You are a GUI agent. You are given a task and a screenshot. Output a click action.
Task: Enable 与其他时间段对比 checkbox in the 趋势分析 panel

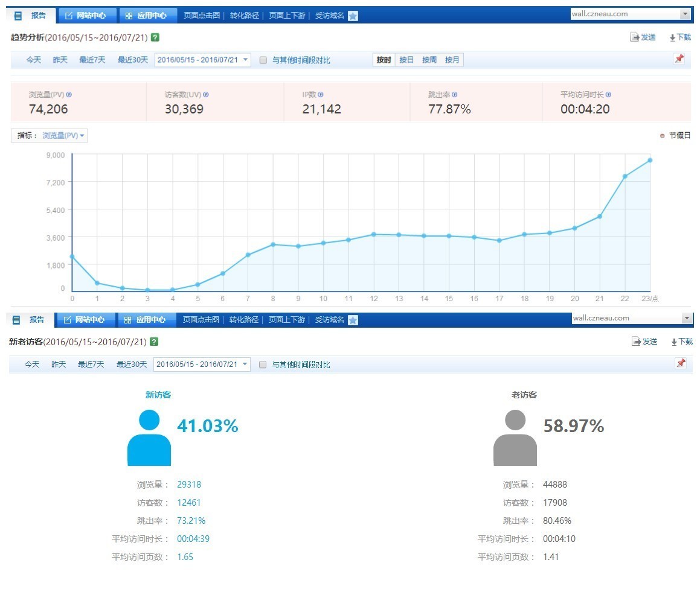coord(263,60)
